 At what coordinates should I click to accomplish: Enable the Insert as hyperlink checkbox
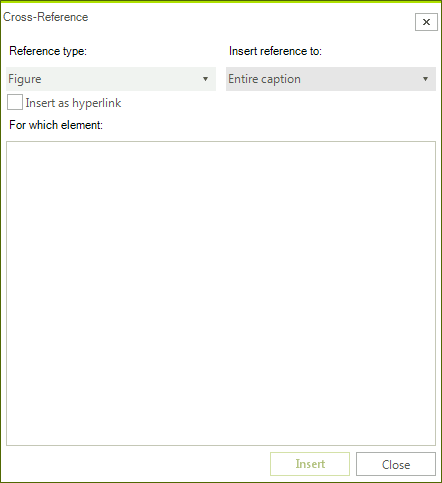(x=15, y=102)
